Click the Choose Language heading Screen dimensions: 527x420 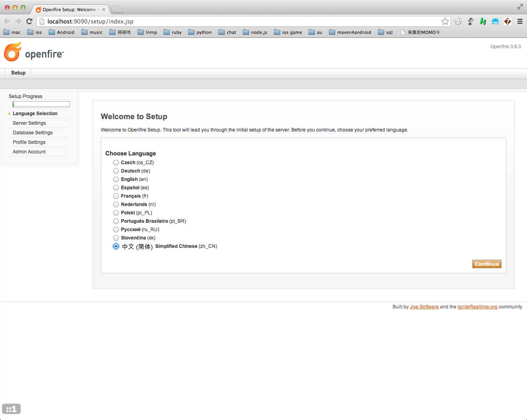point(130,153)
